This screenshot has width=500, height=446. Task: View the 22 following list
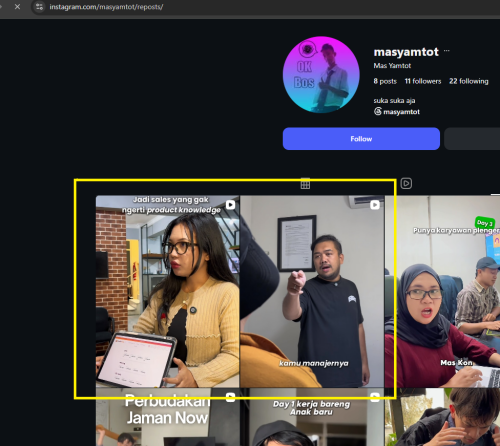[x=468, y=81]
